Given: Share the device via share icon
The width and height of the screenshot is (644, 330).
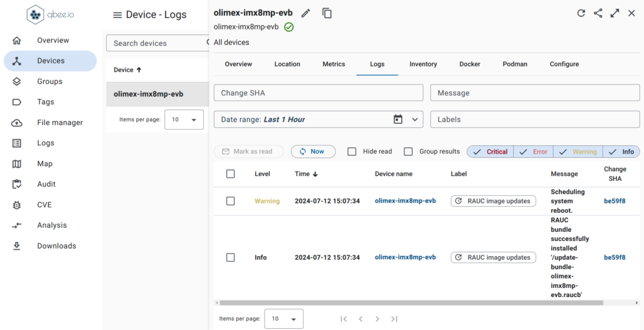Looking at the screenshot, I should tap(598, 13).
